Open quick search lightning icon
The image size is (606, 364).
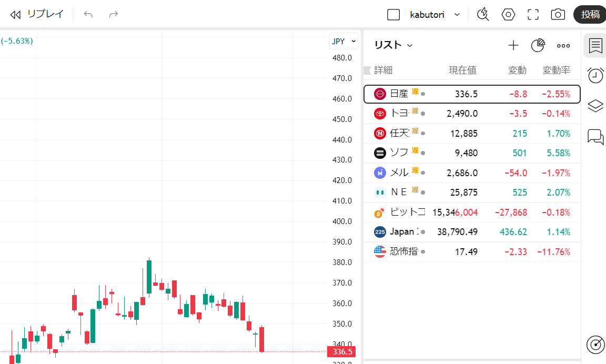coord(483,15)
